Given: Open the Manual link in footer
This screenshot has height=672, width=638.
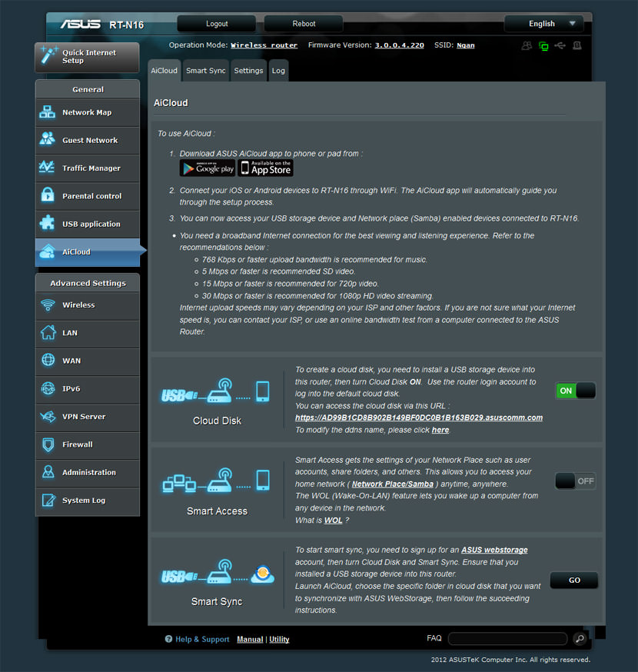Looking at the screenshot, I should 250,639.
